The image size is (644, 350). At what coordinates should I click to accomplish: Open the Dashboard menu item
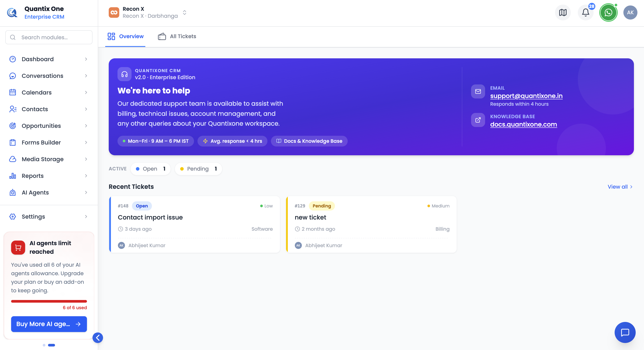[x=49, y=59]
